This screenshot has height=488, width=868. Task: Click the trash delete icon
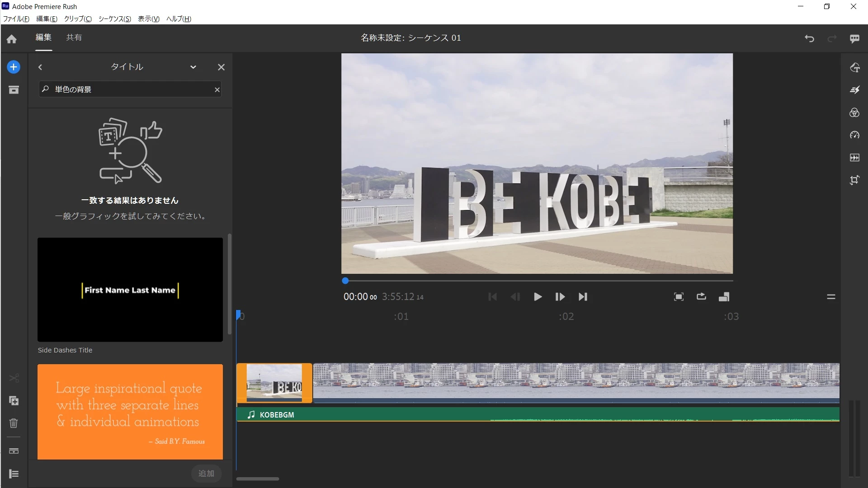click(x=14, y=423)
